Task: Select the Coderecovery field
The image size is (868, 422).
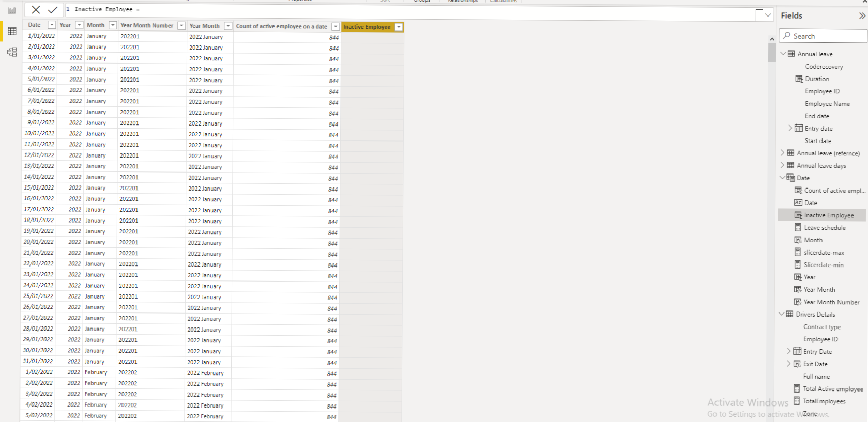Action: tap(824, 67)
